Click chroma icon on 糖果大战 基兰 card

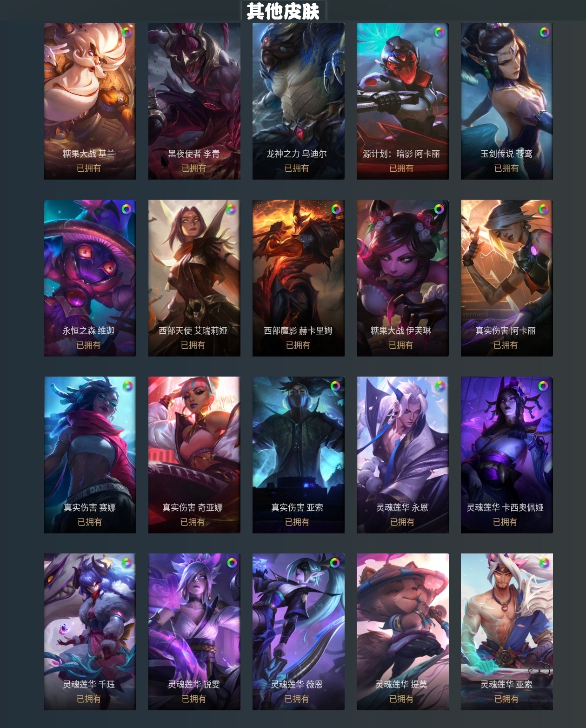(x=127, y=32)
